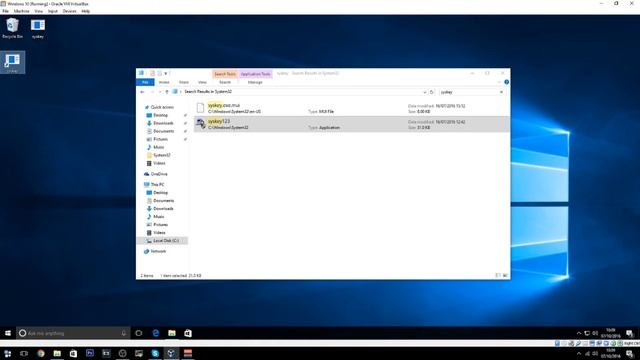Viewport: 640px width, 360px height.
Task: Open Downloads under Quick access
Action: pyautogui.click(x=163, y=123)
